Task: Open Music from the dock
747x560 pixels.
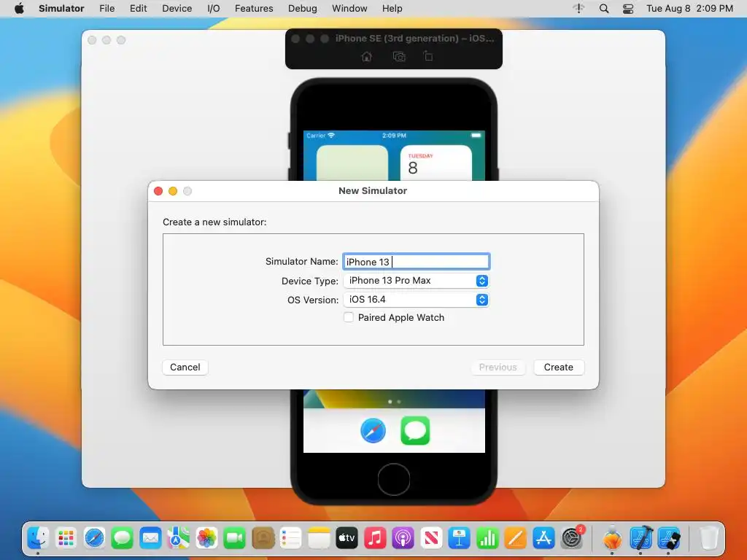Action: (375, 539)
